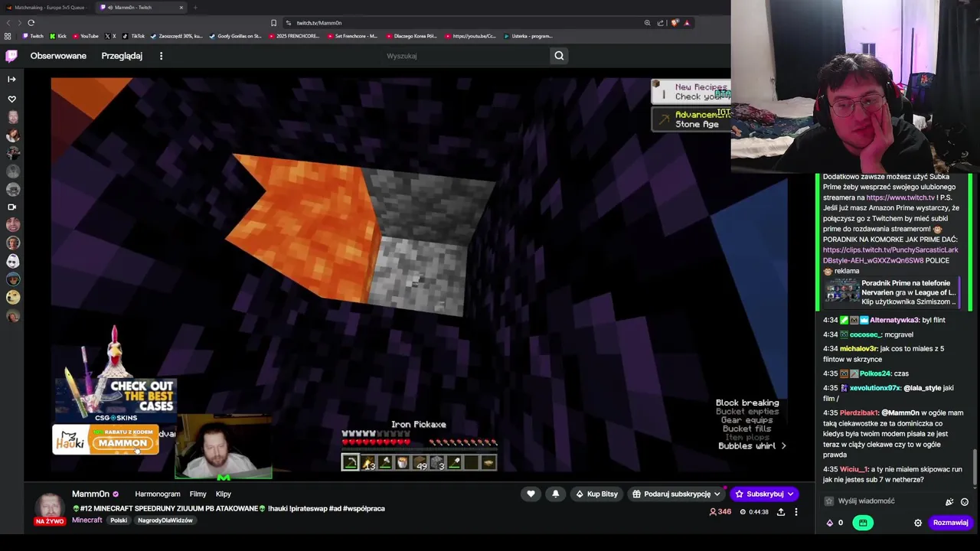Click the Wyślij wiadomość chat input

point(884,501)
